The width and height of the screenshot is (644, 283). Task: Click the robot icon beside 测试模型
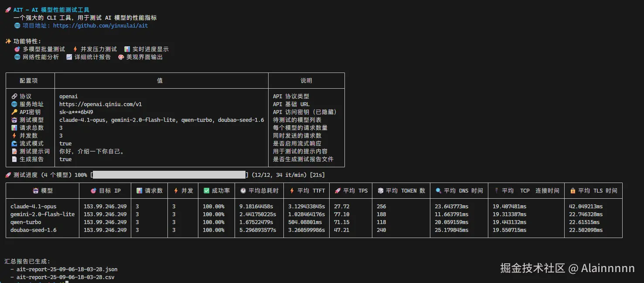(14, 120)
